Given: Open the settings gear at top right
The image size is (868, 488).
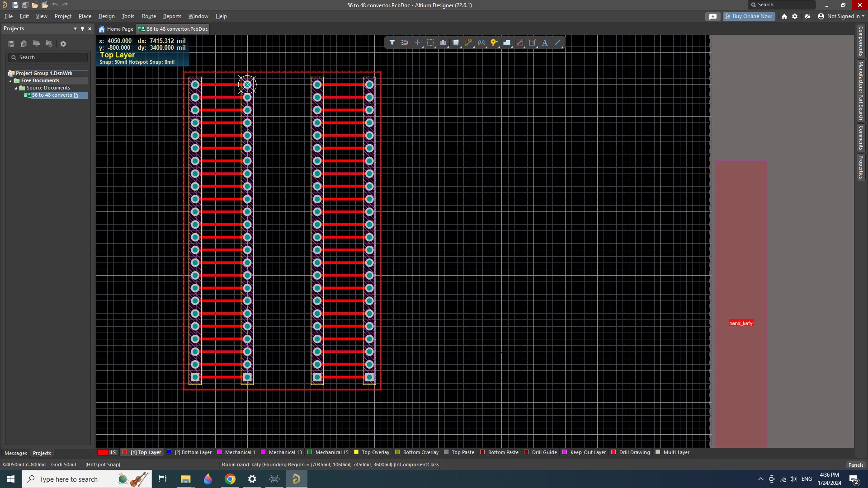Looking at the screenshot, I should click(x=795, y=16).
